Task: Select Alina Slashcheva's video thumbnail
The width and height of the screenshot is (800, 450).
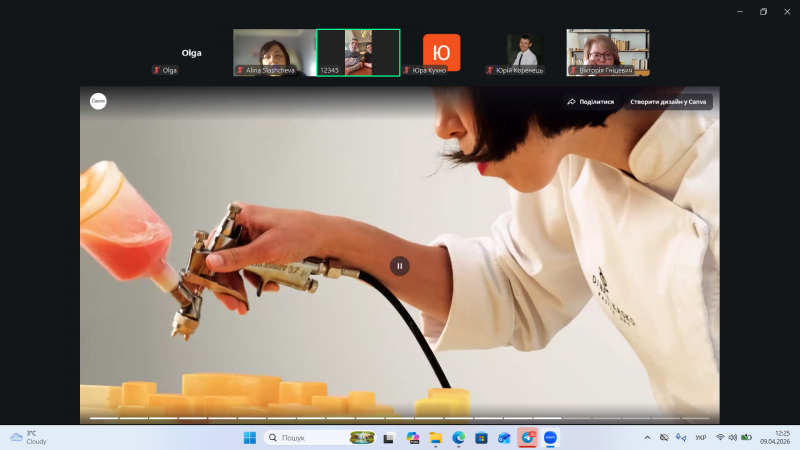Action: (x=274, y=52)
